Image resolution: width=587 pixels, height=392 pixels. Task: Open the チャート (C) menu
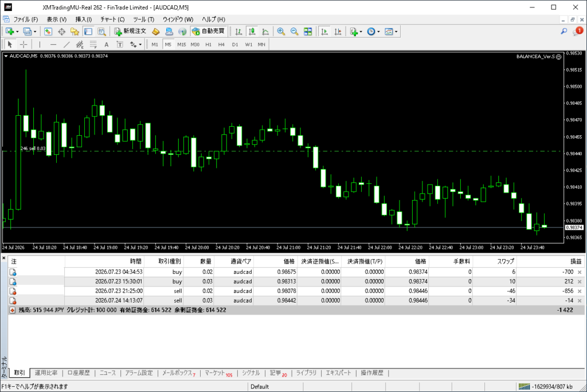(x=112, y=19)
